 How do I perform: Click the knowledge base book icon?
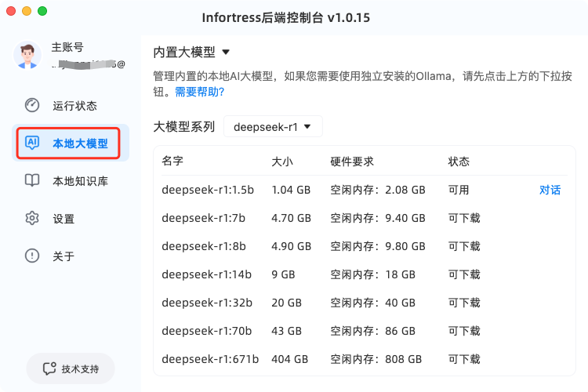32,180
